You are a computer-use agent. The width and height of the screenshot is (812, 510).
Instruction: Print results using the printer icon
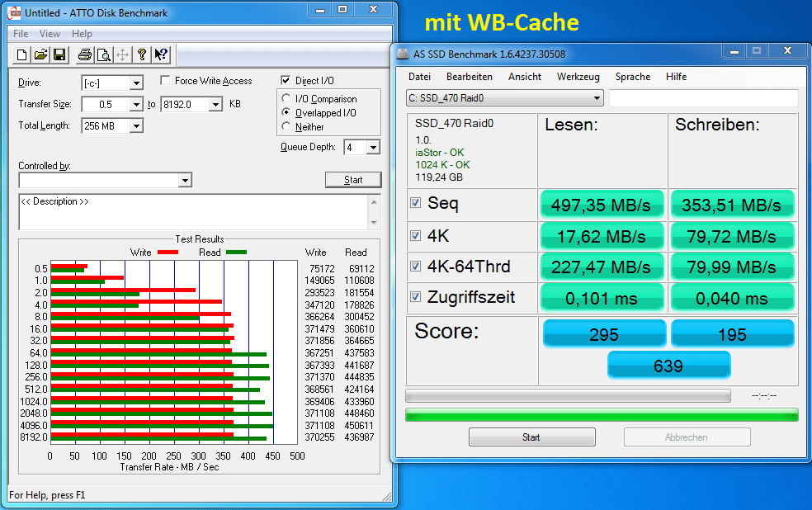click(84, 54)
